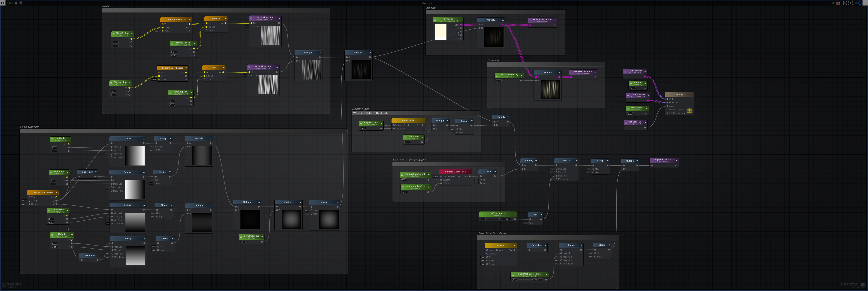The height and width of the screenshot is (291, 868).
Task: Click the yellow monitor icon on Godray node
Action: [689, 111]
